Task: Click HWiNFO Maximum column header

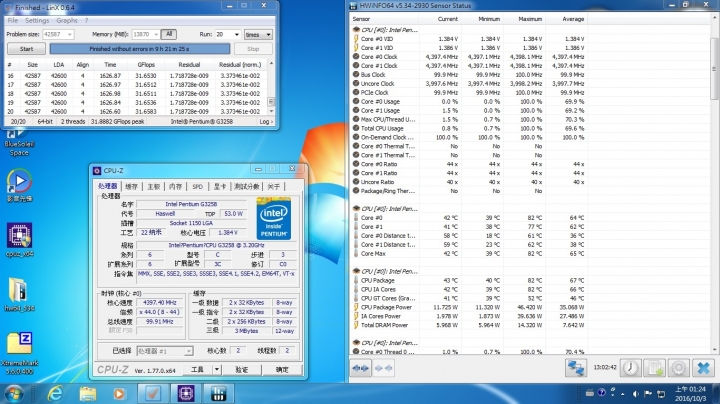Action: pyautogui.click(x=524, y=19)
